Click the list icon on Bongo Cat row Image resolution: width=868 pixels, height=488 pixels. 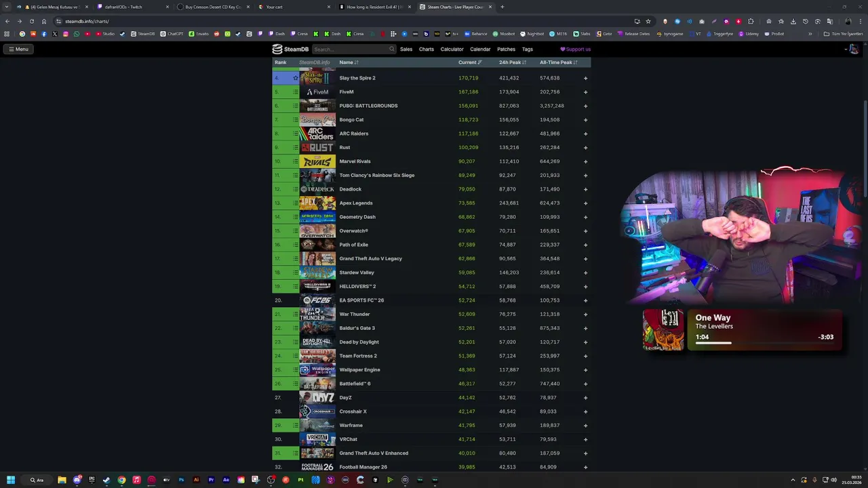[x=295, y=120]
